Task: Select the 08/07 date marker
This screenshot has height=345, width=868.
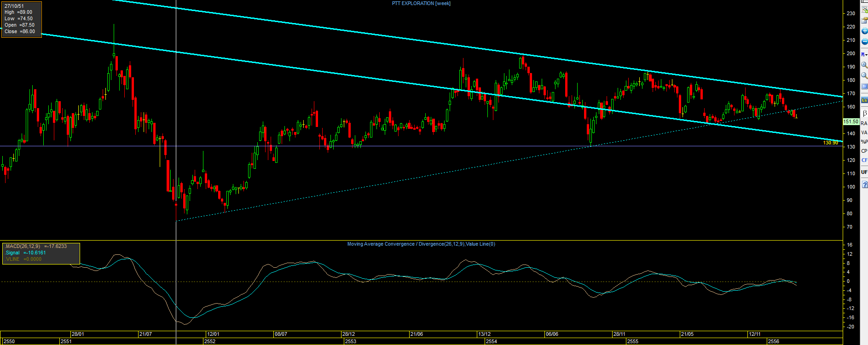Action: click(x=280, y=334)
